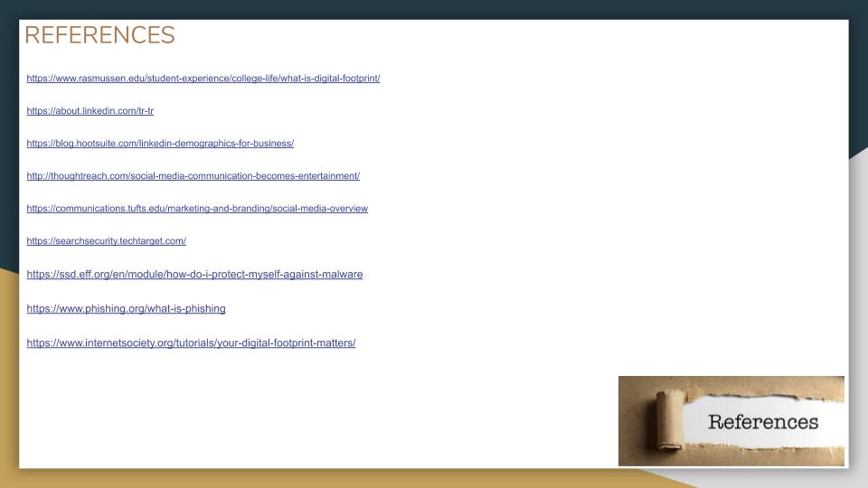Select the REFERENCES slide title heading

(x=99, y=35)
